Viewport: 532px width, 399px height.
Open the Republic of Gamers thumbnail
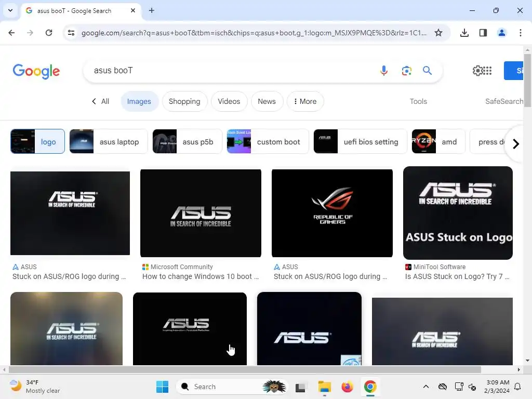pos(332,213)
